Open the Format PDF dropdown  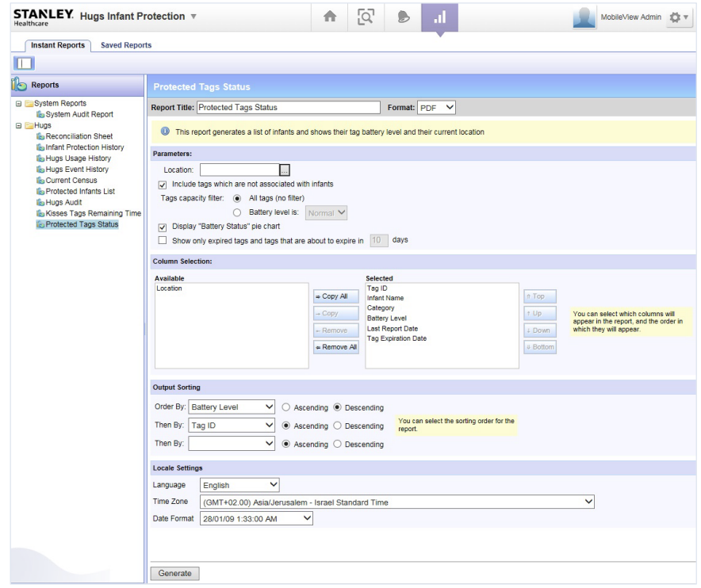coord(436,107)
